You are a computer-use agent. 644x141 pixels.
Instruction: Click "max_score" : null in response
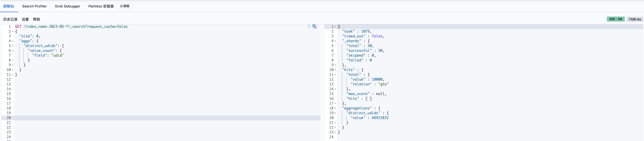366,94
